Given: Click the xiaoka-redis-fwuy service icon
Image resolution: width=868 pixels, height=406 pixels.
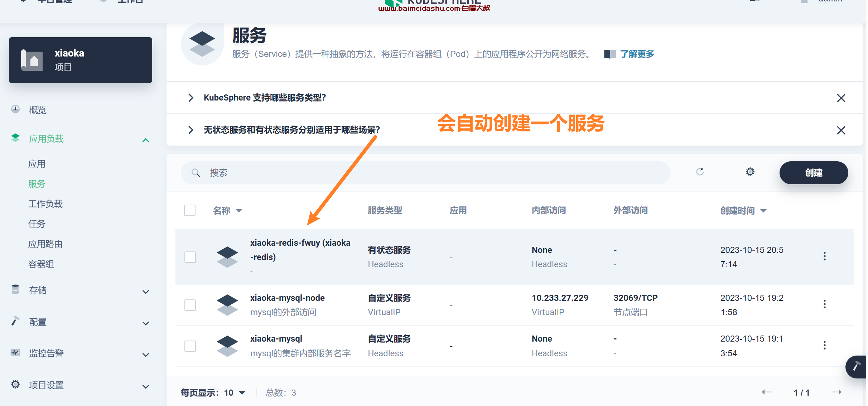Looking at the screenshot, I should click(x=227, y=257).
